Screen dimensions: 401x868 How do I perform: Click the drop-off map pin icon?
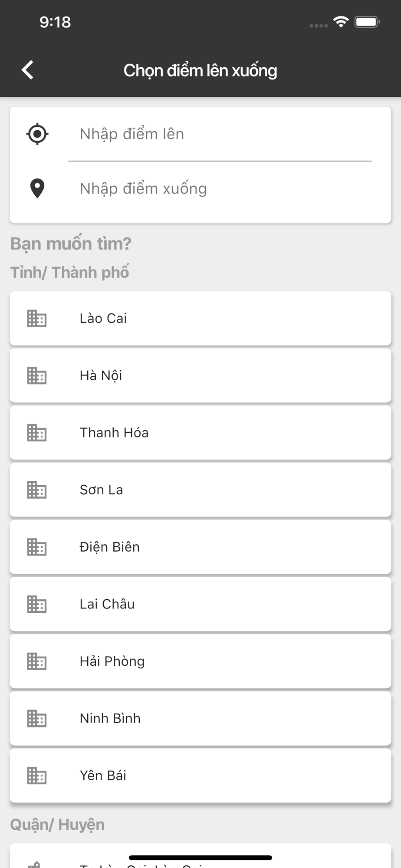click(37, 188)
